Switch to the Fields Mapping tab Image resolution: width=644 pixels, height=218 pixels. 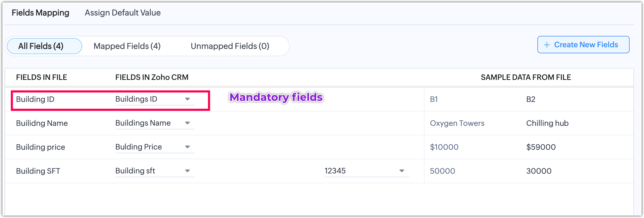(x=40, y=13)
